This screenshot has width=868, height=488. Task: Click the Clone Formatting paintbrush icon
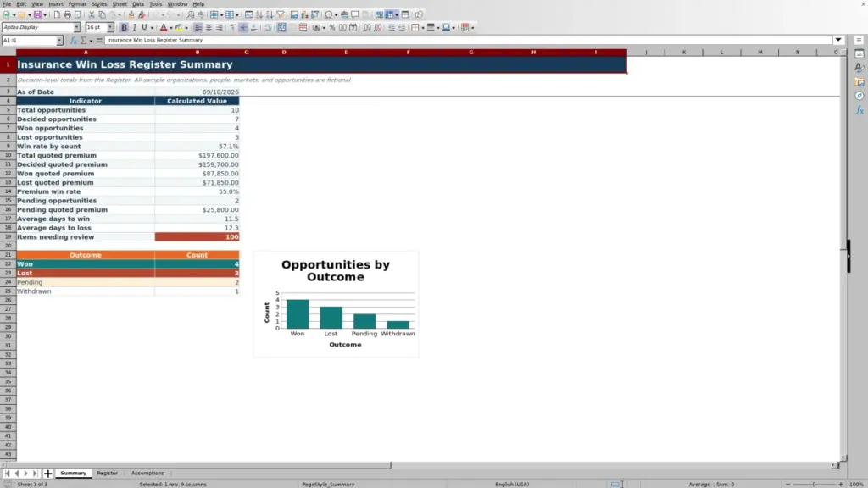pyautogui.click(x=131, y=15)
